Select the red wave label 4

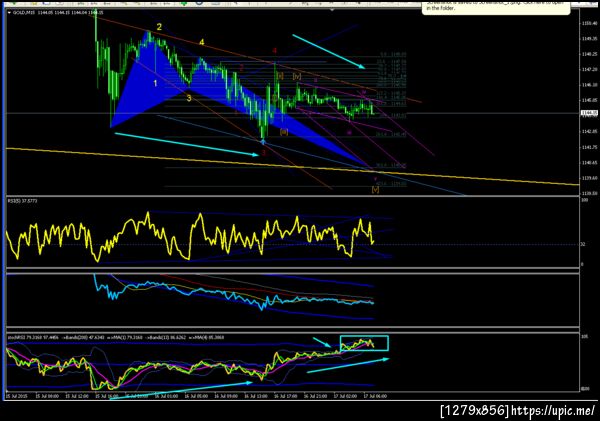(x=274, y=51)
